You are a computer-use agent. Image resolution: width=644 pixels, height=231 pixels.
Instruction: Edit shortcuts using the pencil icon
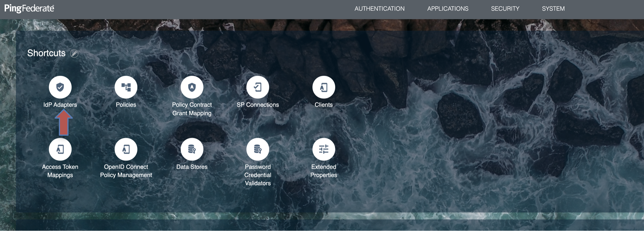(x=74, y=53)
